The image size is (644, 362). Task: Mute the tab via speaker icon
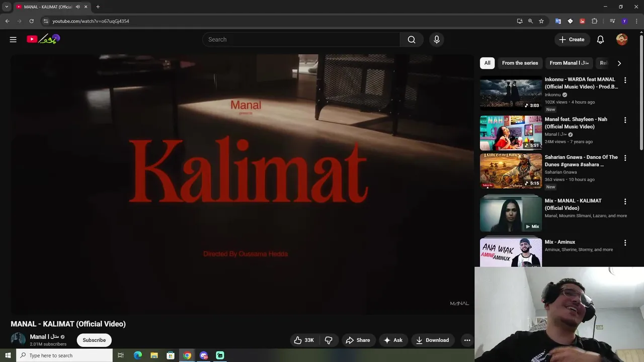point(77,7)
